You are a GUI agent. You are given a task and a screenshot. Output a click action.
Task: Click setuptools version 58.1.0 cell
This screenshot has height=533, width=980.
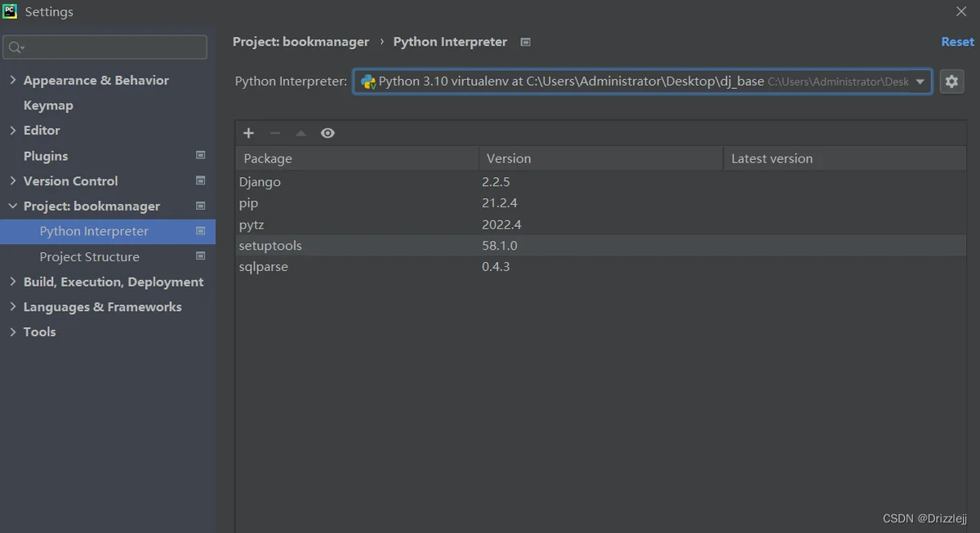[500, 246]
